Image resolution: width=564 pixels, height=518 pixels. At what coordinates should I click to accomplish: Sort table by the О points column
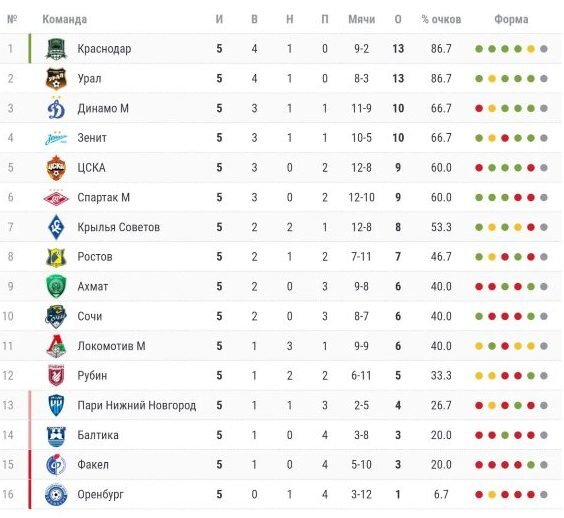tap(398, 19)
